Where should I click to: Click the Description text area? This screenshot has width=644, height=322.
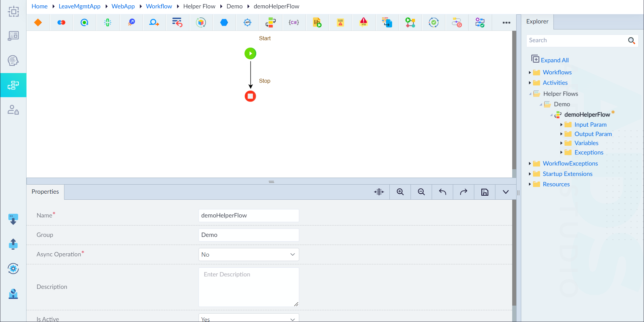[x=249, y=287]
